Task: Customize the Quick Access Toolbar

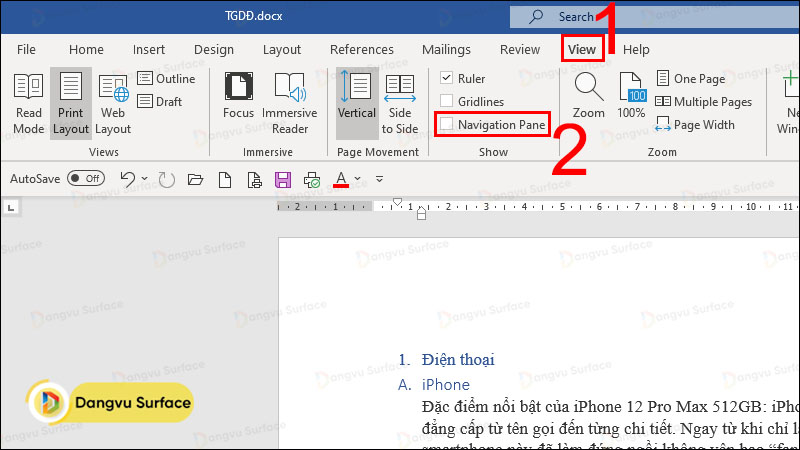Action: pyautogui.click(x=380, y=179)
